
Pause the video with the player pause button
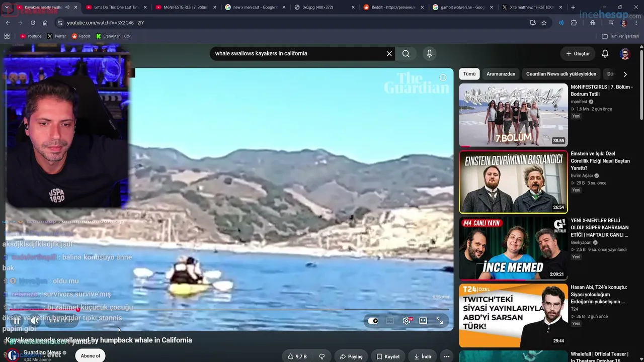click(17, 320)
